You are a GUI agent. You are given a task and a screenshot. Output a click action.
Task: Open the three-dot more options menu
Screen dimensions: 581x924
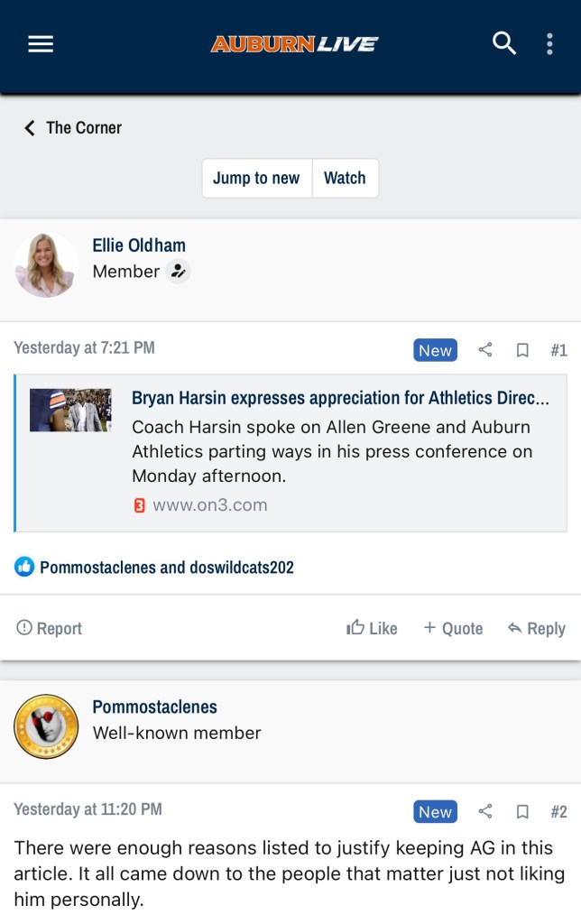pyautogui.click(x=549, y=44)
